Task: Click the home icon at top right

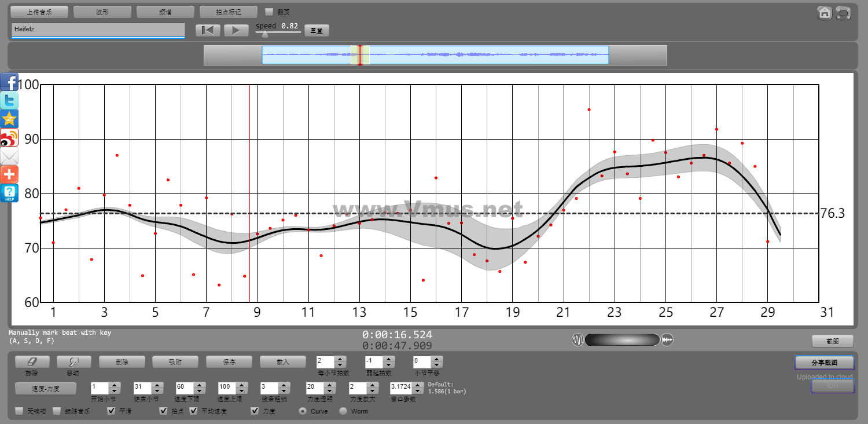Action: pos(825,13)
